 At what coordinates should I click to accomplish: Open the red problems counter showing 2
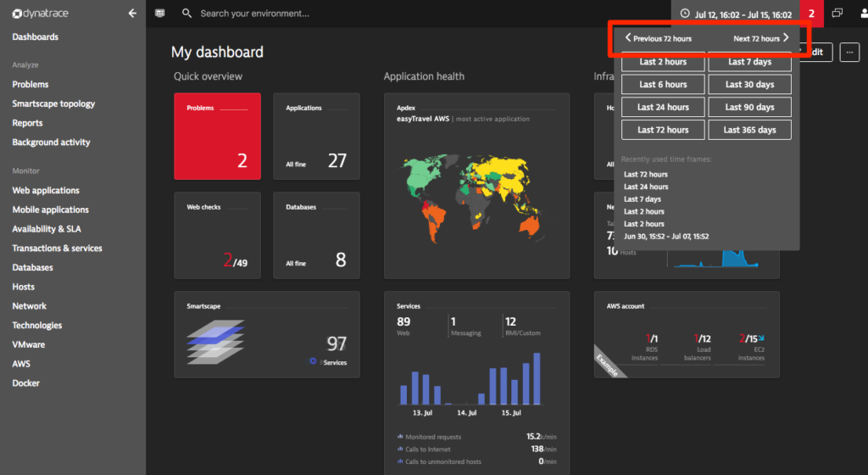[811, 14]
